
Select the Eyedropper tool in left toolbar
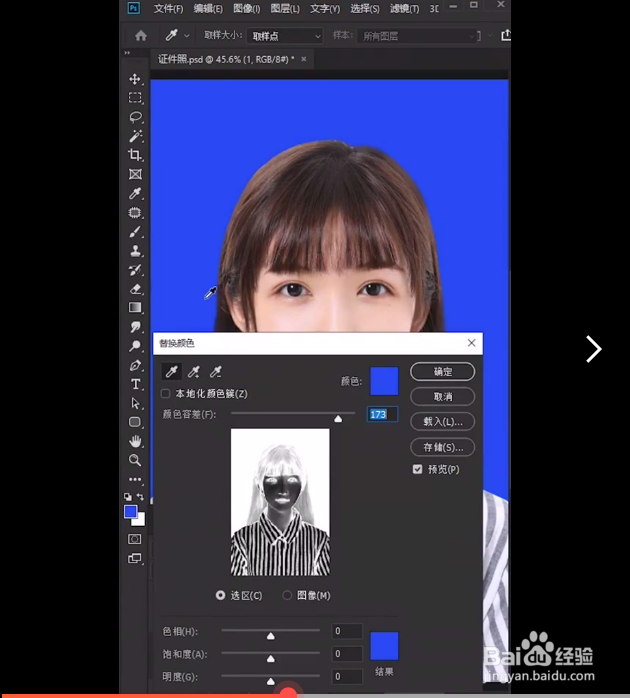click(135, 193)
